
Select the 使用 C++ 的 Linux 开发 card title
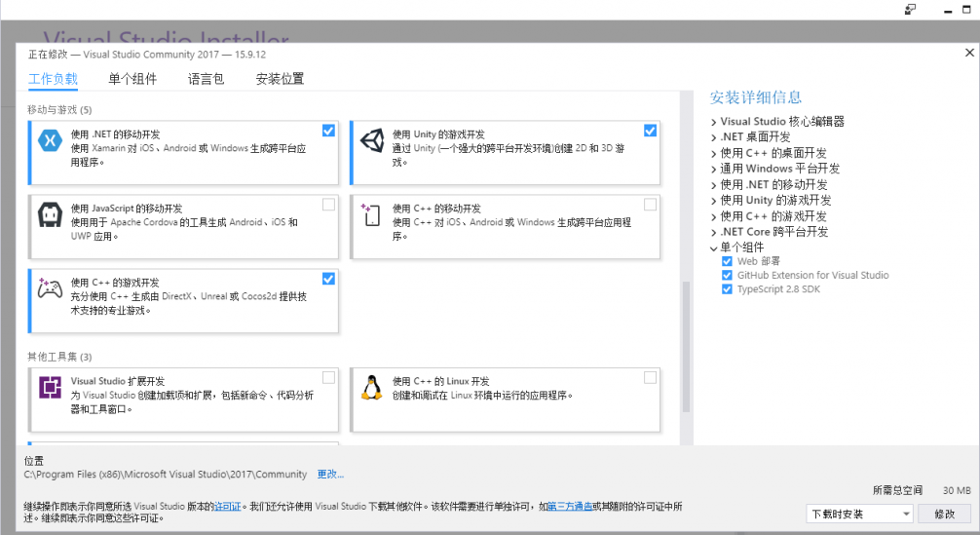[440, 381]
